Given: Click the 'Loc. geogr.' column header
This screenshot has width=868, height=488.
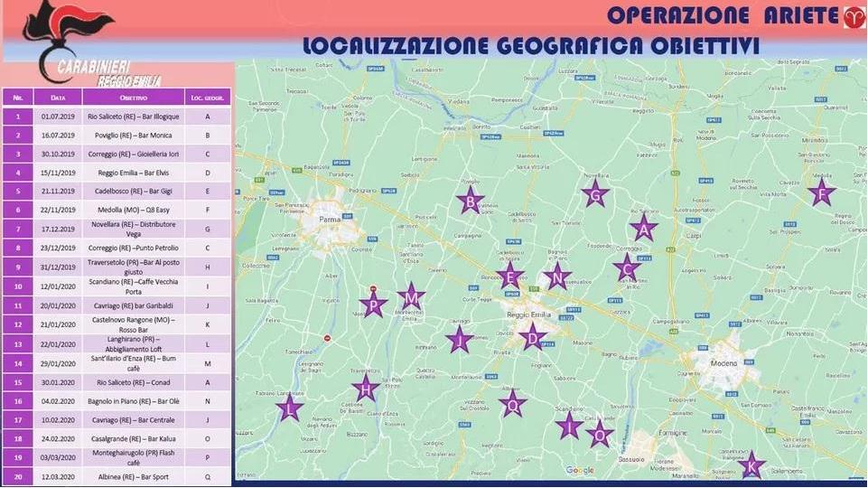Looking at the screenshot, I should pos(208,98).
